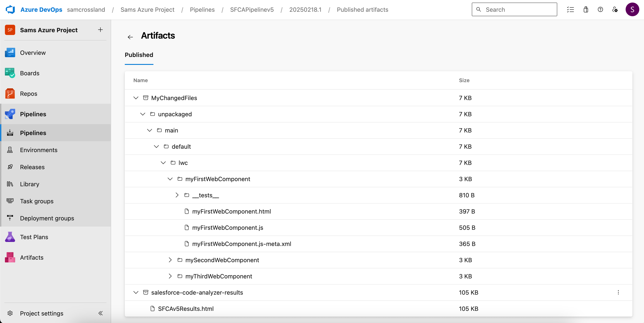Expand the mySecondWebComponent folder
The image size is (644, 323).
click(170, 260)
